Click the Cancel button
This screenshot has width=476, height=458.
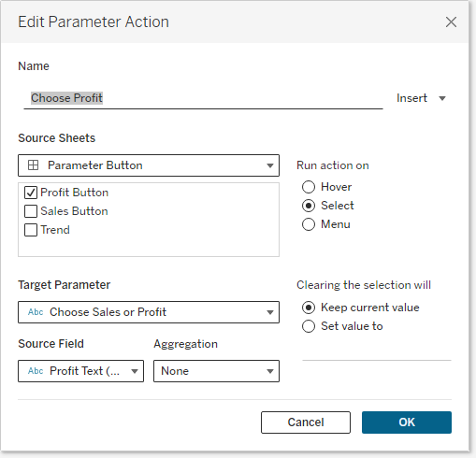click(x=306, y=422)
